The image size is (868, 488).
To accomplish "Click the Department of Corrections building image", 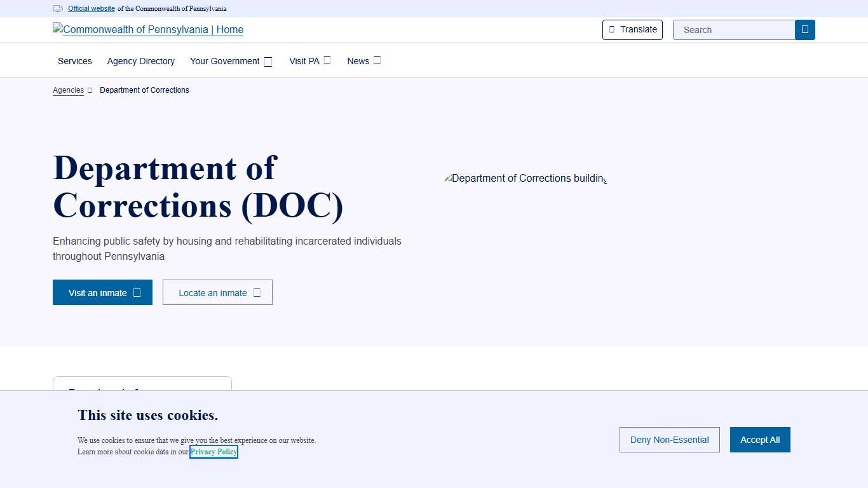I will click(x=525, y=179).
